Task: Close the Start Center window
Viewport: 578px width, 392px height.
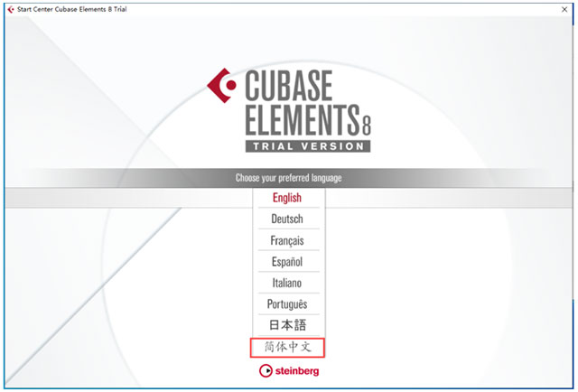Action: (564, 10)
